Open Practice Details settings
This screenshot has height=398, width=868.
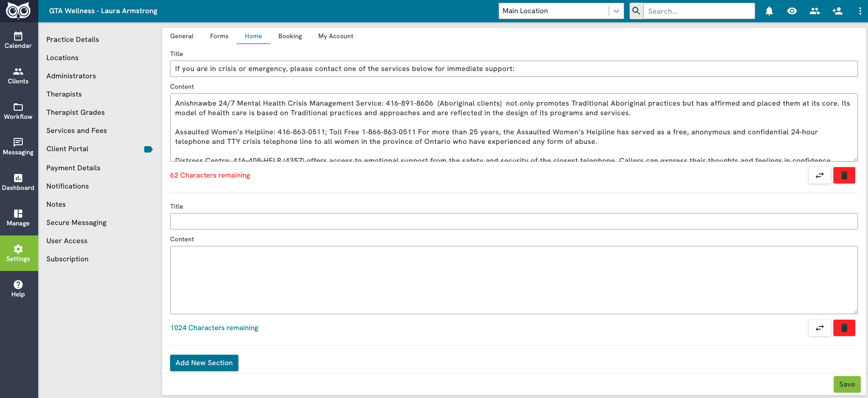point(73,40)
